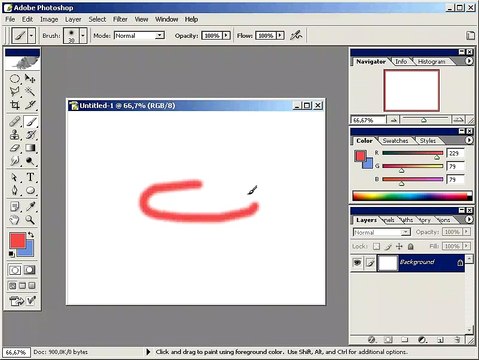Viewport: 479px width, 360px height.
Task: Open the tool preset picker arrow
Action: 31,35
